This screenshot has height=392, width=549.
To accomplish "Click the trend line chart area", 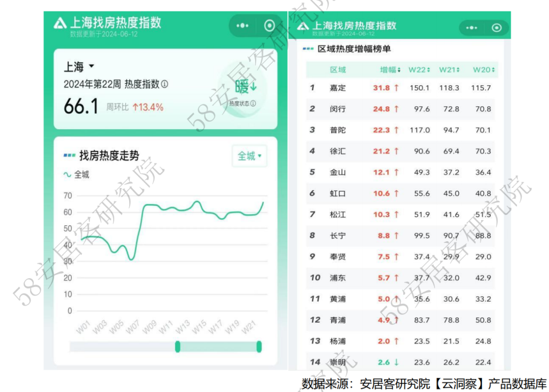I will pos(172,252).
